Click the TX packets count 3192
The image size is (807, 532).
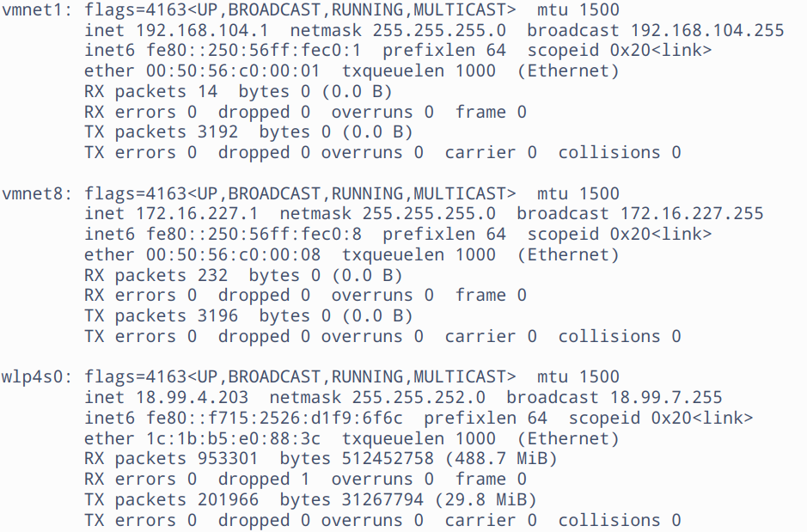(211, 132)
